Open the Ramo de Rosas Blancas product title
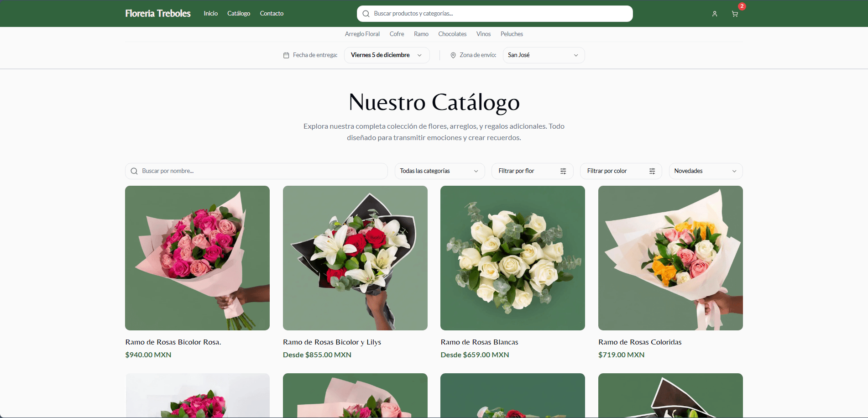 (479, 342)
